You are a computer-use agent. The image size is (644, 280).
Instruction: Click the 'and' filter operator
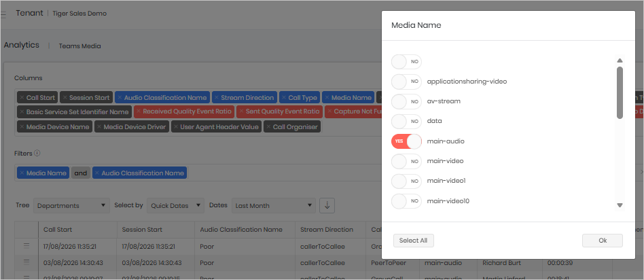80,173
